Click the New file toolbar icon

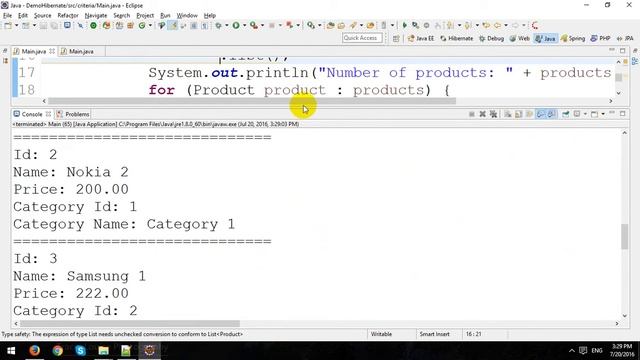(8, 25)
